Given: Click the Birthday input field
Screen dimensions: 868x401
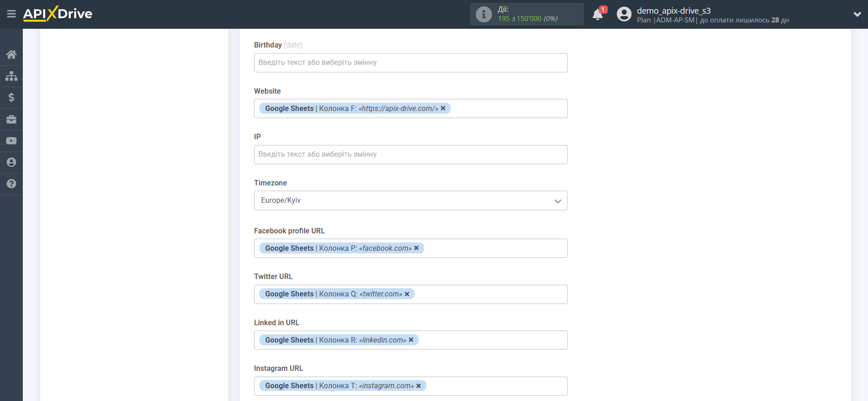Looking at the screenshot, I should pyautogui.click(x=410, y=63).
